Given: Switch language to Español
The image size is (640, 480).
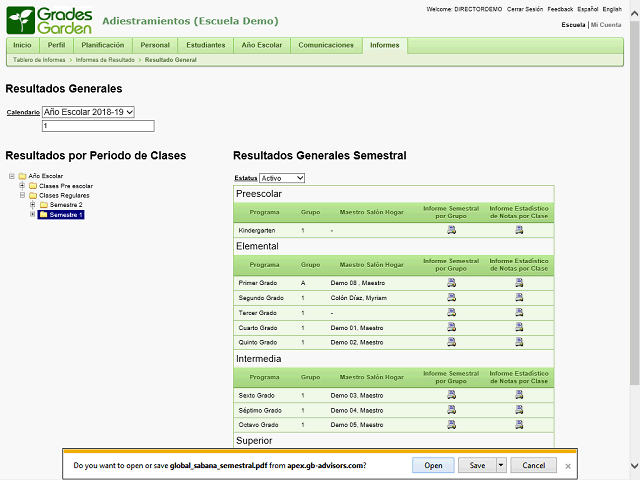Looking at the screenshot, I should [x=588, y=9].
